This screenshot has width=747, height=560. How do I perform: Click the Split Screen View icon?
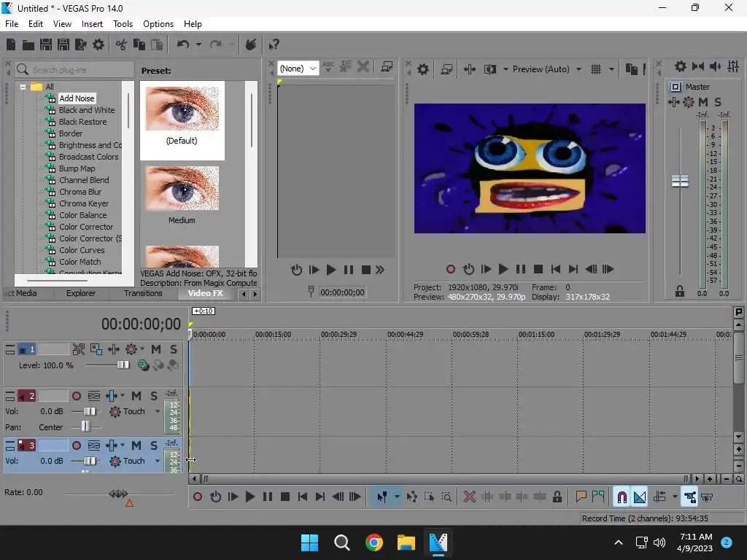tap(489, 69)
